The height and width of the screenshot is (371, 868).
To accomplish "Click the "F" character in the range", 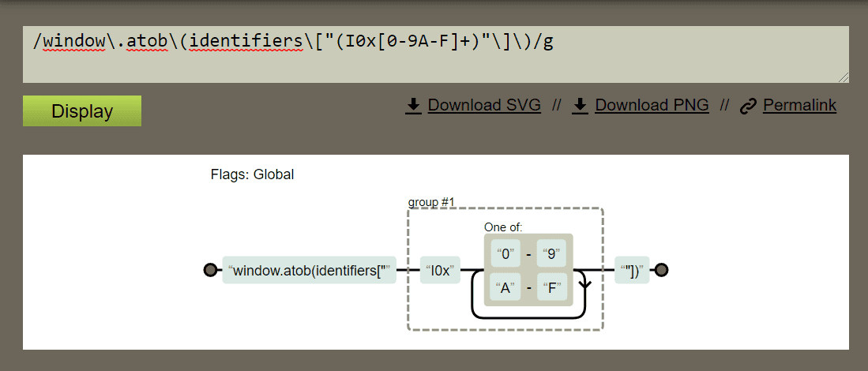I will [x=553, y=288].
